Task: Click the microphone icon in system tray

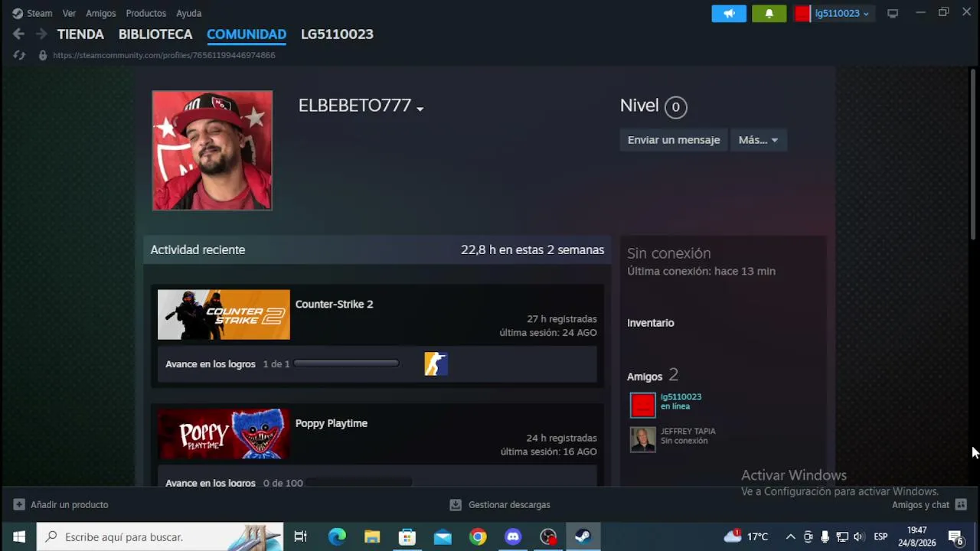Action: coord(825,536)
